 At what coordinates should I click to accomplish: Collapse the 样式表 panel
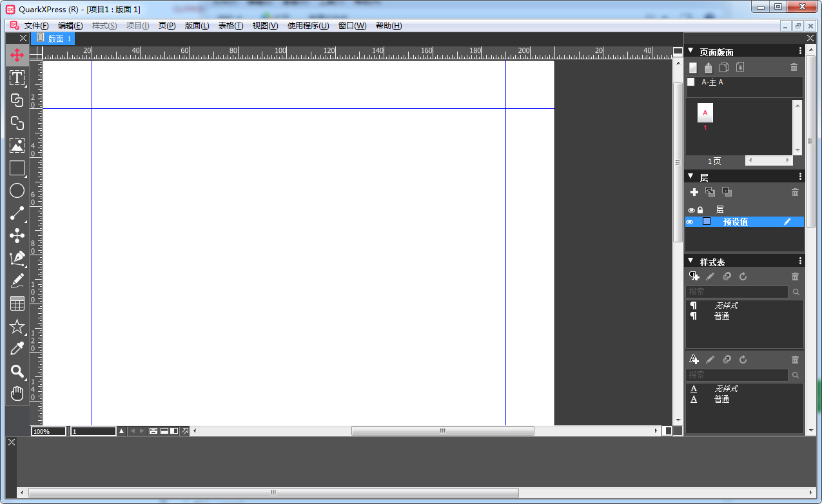point(690,261)
